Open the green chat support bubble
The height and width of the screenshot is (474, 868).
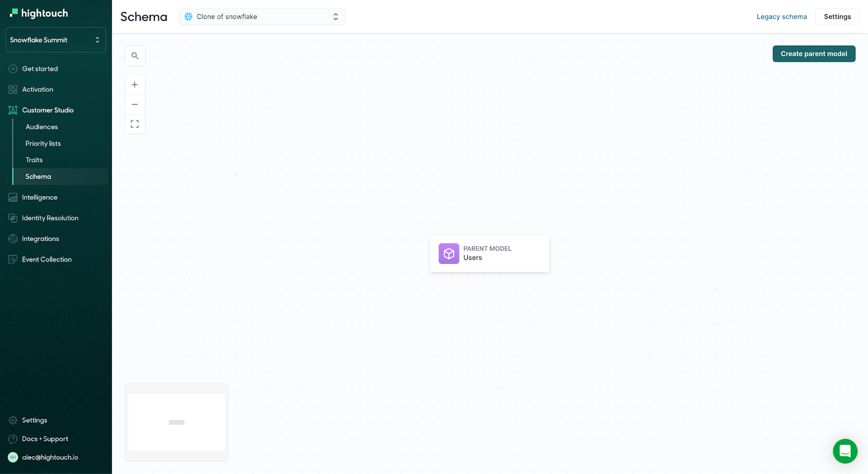coord(845,451)
